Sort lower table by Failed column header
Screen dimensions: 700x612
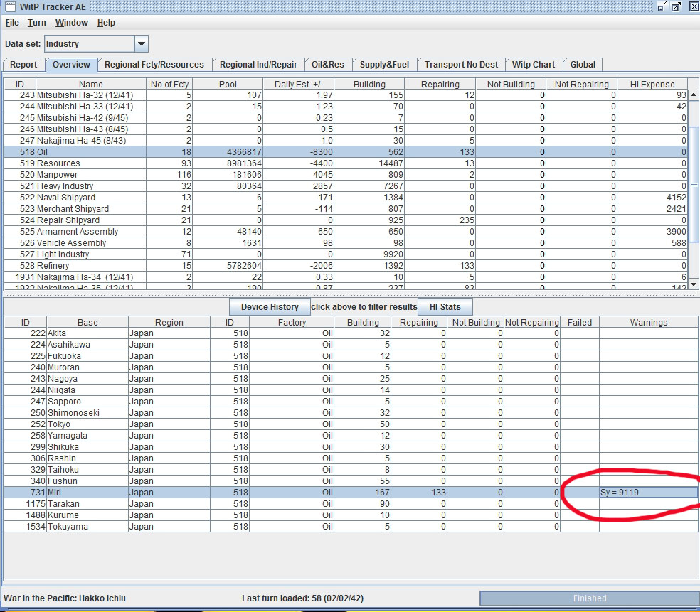pyautogui.click(x=580, y=322)
